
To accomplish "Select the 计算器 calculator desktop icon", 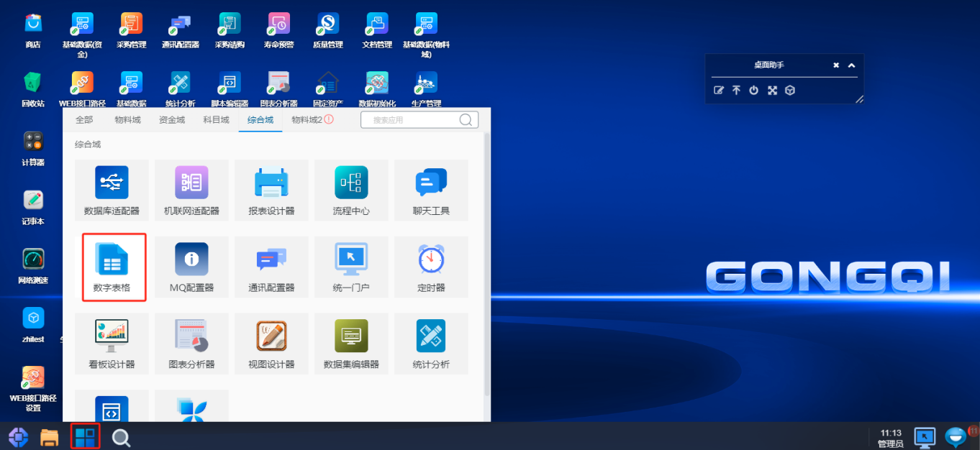I will 33,148.
